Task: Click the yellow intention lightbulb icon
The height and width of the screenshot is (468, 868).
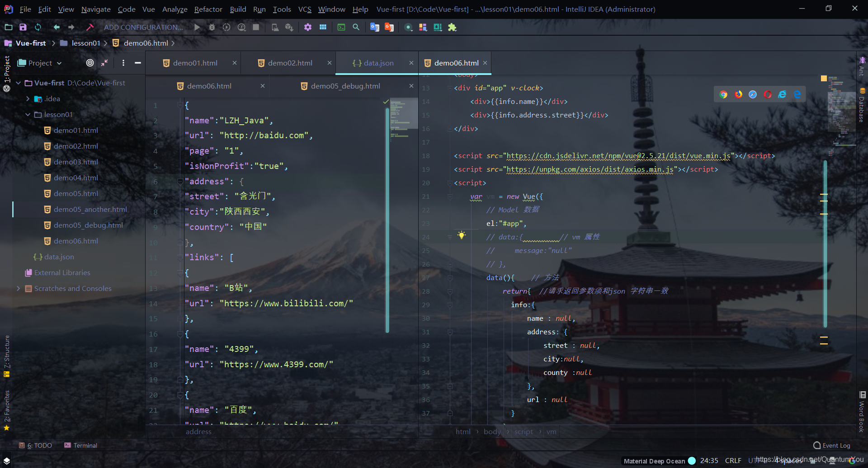Action: click(x=461, y=235)
